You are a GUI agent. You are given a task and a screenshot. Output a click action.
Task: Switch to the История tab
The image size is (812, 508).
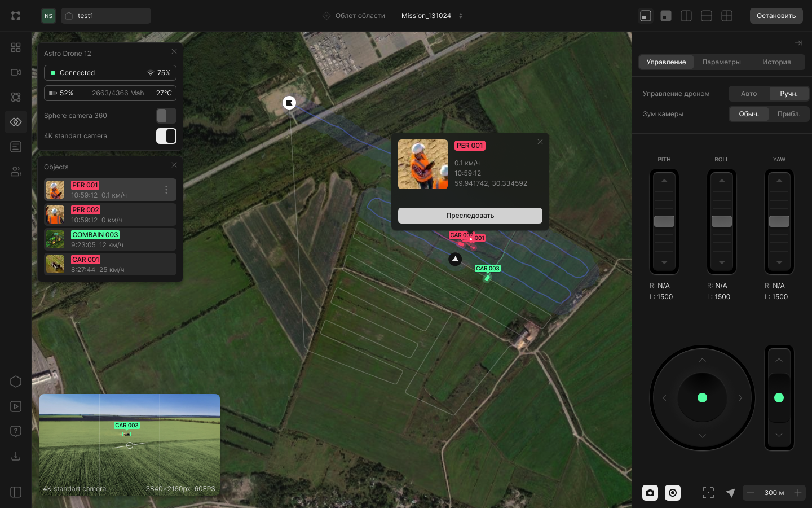pos(776,62)
